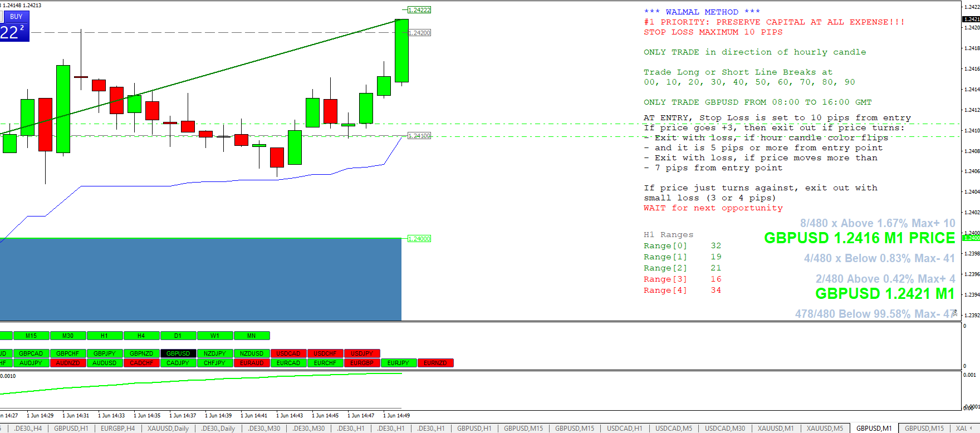The image size is (980, 433).
Task: Load the GBPJPY symbol button
Action: (x=105, y=353)
